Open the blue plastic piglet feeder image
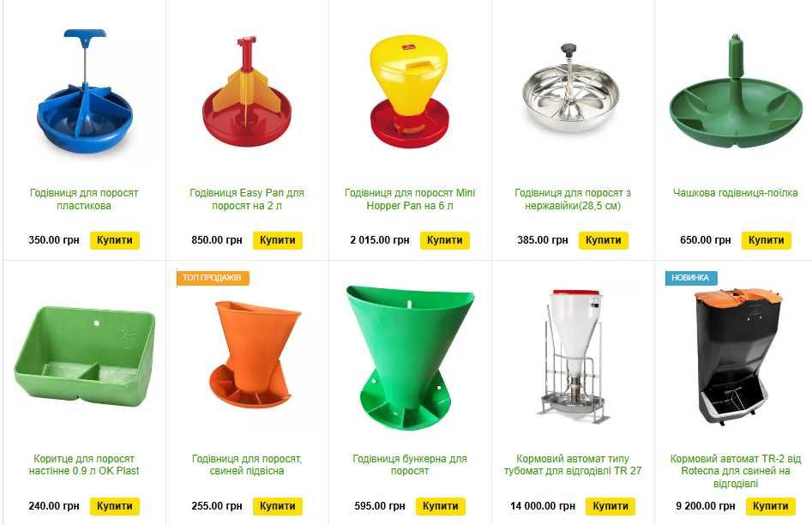 (84, 91)
